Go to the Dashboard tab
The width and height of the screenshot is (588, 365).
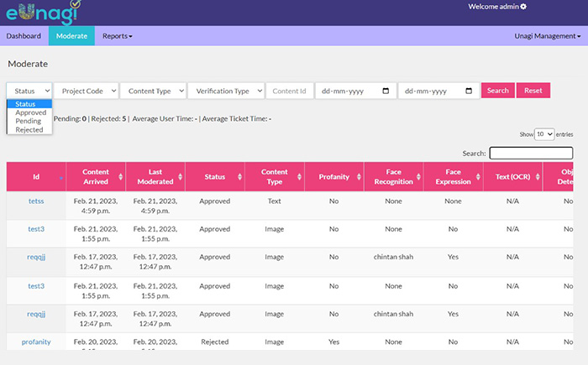[x=24, y=36]
